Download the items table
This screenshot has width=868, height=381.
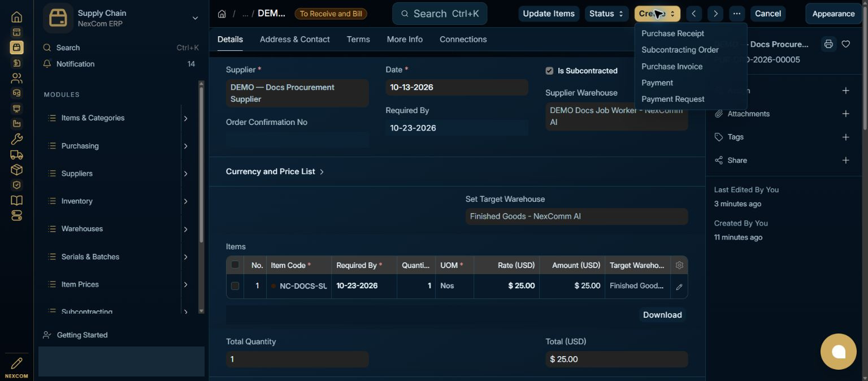(662, 315)
